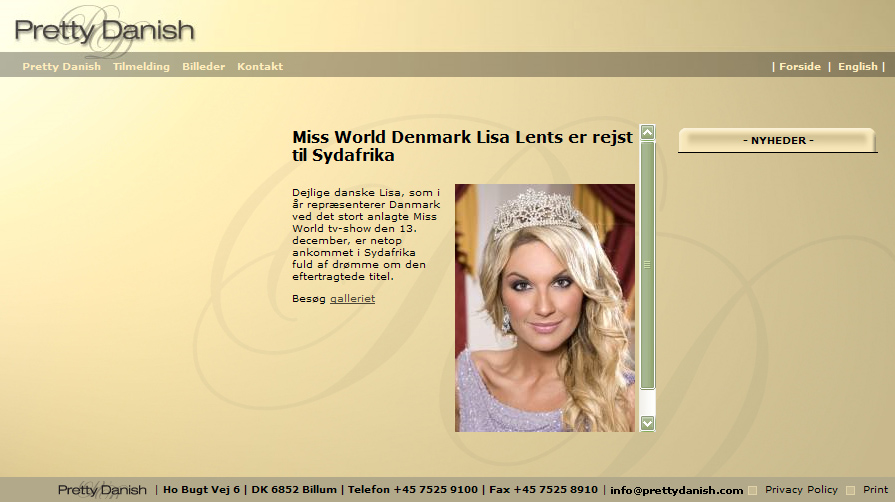
Task: Click the Miss World Denmark photo
Action: [545, 307]
